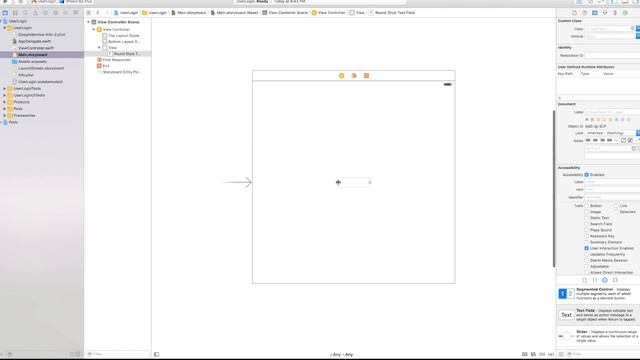Show the File Template library icon
Screen dimensions: 640x360
(x=584, y=280)
